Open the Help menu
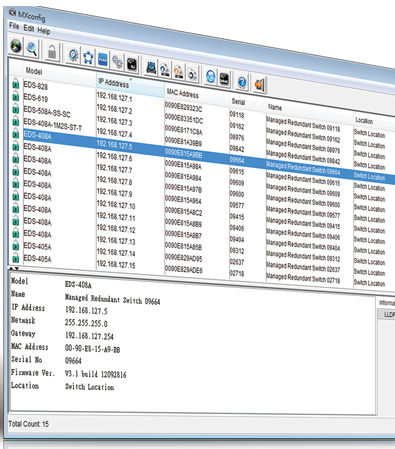This screenshot has width=395, height=449. pos(44,31)
